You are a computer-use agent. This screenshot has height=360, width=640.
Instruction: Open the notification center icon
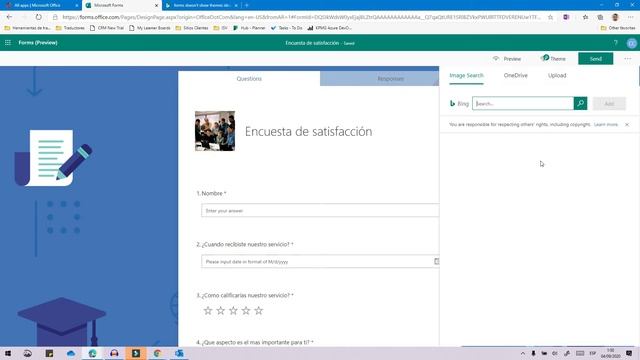pyautogui.click(x=629, y=353)
